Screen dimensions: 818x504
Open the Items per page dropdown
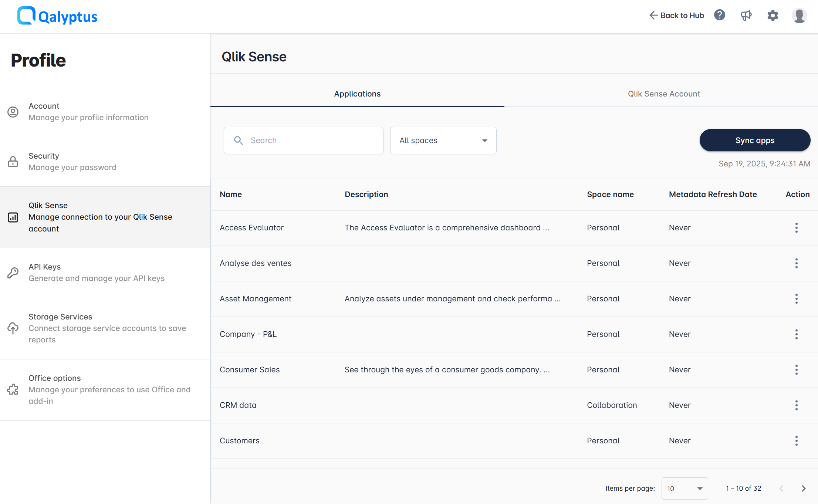[x=685, y=488]
